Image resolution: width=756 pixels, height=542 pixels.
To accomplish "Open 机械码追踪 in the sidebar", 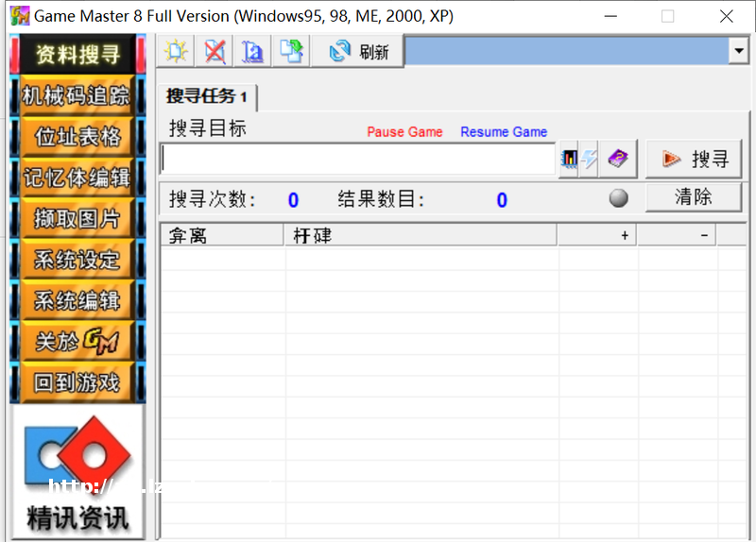I will pyautogui.click(x=77, y=95).
